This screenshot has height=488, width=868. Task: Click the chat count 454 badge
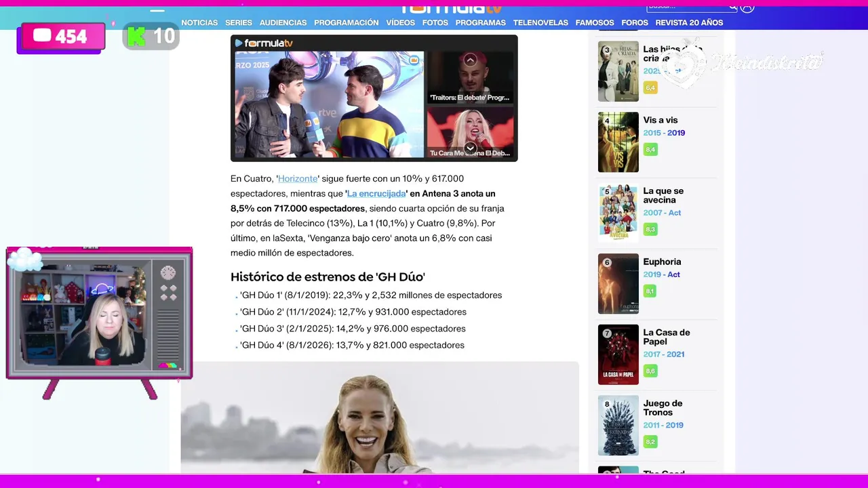point(61,37)
